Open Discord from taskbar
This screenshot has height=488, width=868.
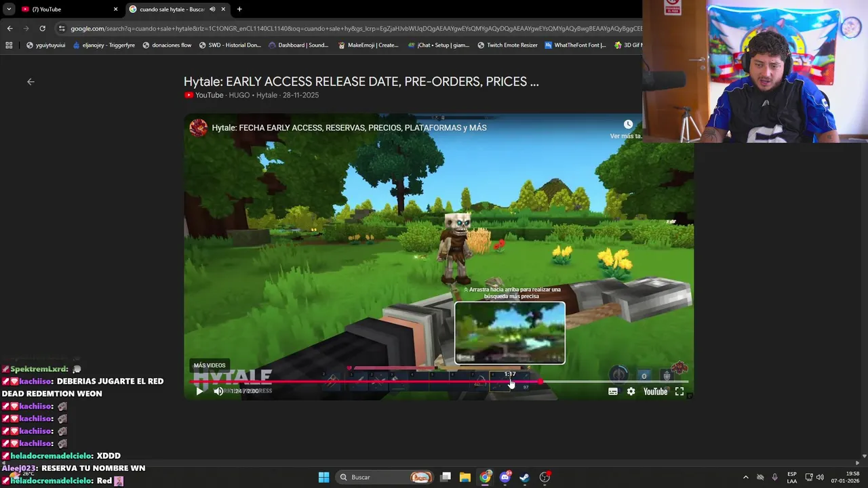[505, 477]
